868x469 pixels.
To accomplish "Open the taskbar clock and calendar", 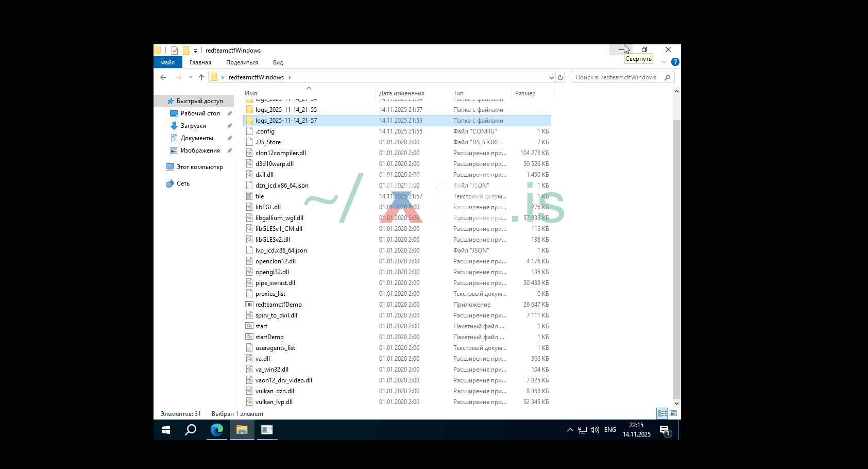I will (637, 430).
